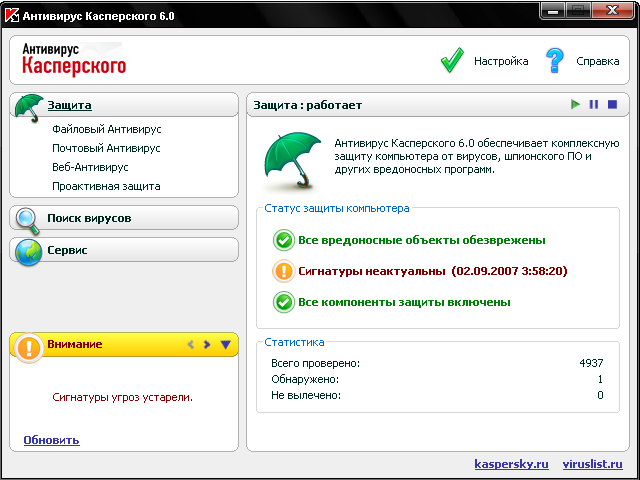Open the Настройка settings link
The image size is (640, 480).
pyautogui.click(x=501, y=61)
